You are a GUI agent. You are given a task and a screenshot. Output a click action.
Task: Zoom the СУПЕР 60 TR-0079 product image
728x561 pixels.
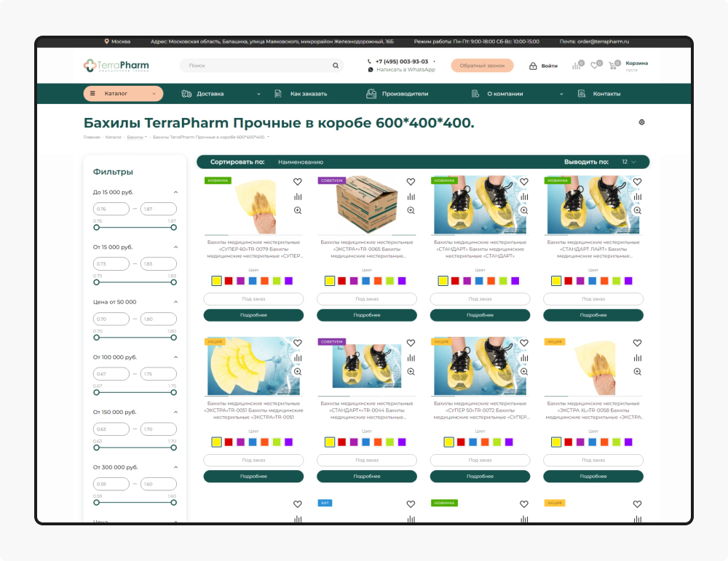coord(298,211)
